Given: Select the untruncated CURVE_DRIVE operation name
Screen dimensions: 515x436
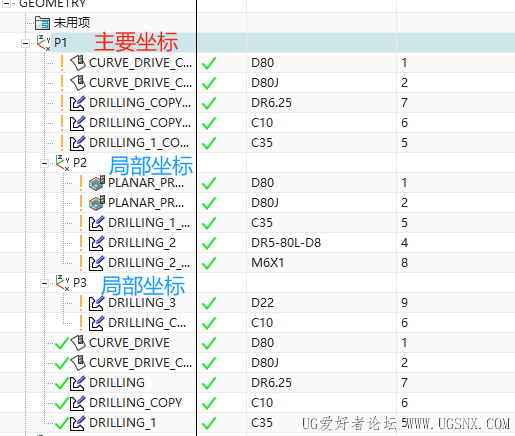Looking at the screenshot, I should [129, 343].
